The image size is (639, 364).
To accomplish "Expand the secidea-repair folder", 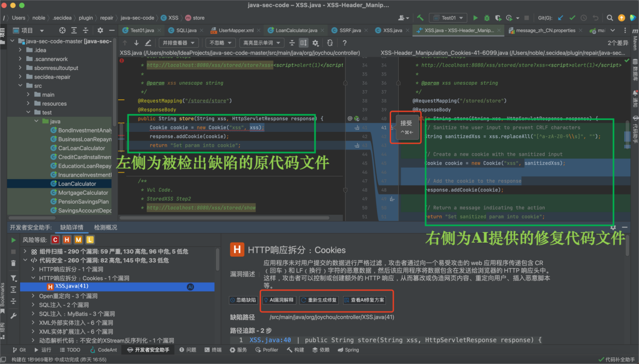I will [x=20, y=77].
